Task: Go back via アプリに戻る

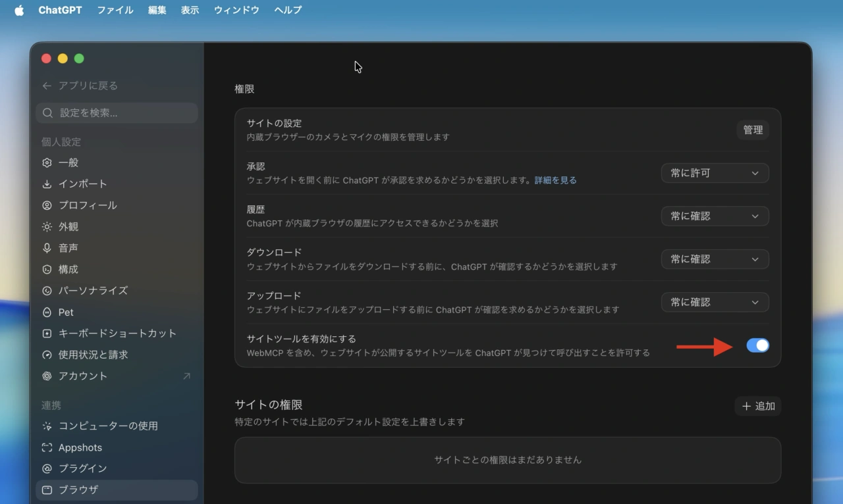Action: tap(80, 86)
